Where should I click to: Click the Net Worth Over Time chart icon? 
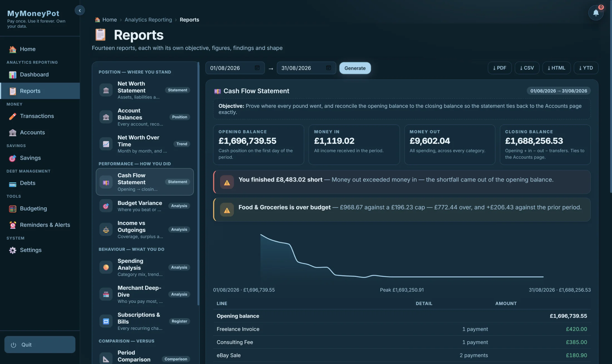pyautogui.click(x=106, y=144)
